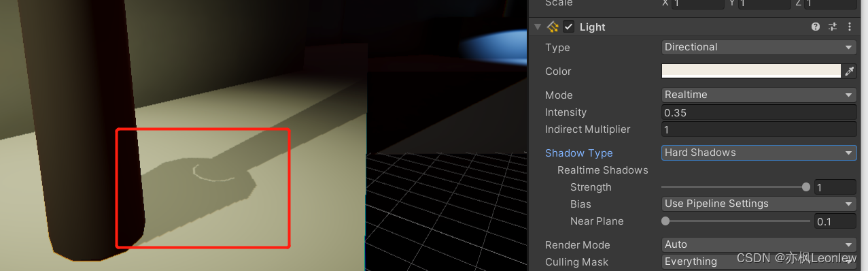Click the light Color swatch
Screen dimensions: 868x271
(751, 71)
